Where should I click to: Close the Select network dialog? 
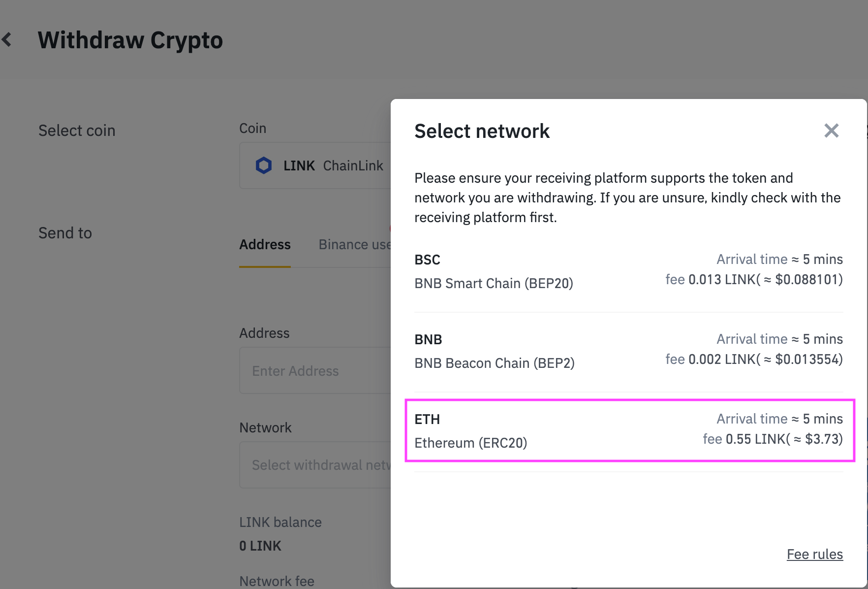[831, 131]
